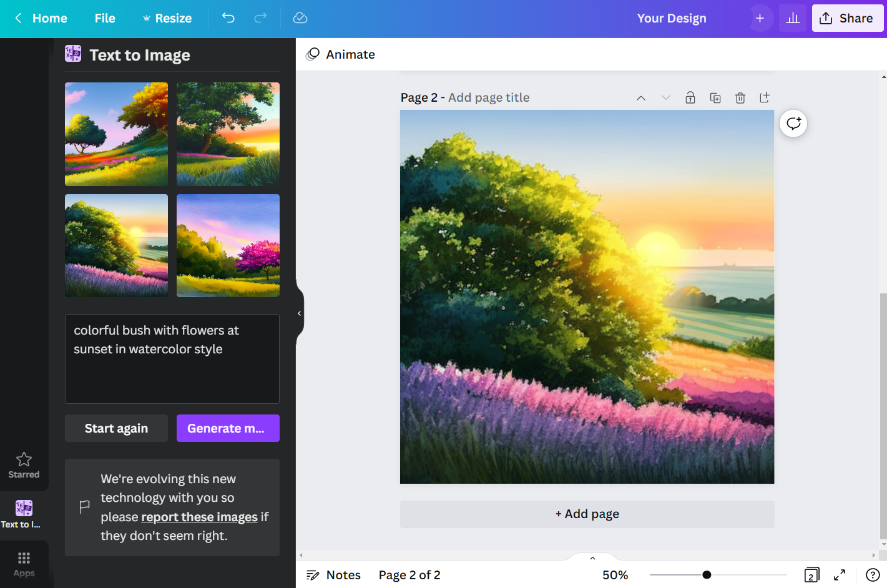Viewport: 887px width, 588px height.
Task: Collapse the Text to Image panel
Action: click(299, 313)
